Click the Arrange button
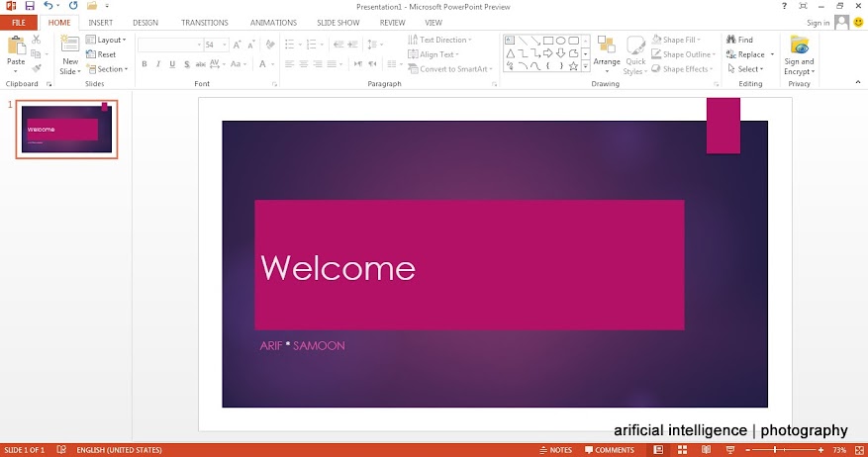Viewport: 868px width, 457px height. 607,54
